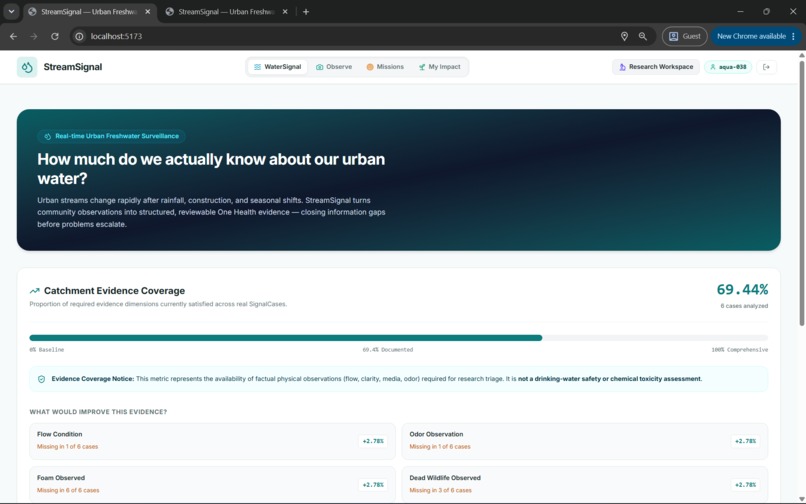Focus the localhost:5173 address bar
Viewport: 806px width, 504px height.
tap(350, 36)
